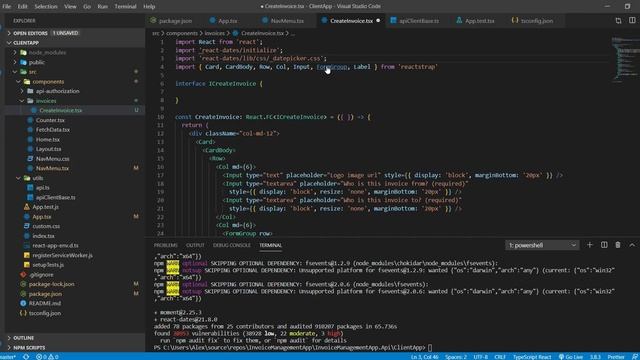Viewport: 640px width, 360px height.
Task: Open the Selection menu
Action: (46, 7)
